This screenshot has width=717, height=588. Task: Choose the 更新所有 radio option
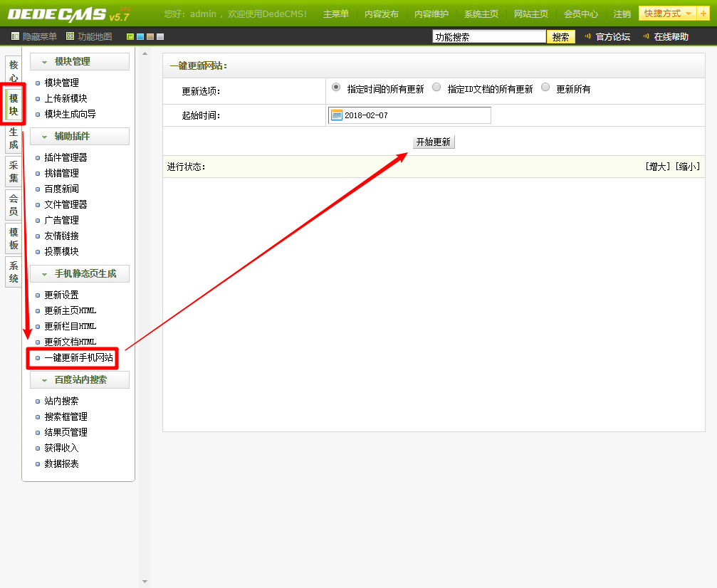click(x=545, y=88)
